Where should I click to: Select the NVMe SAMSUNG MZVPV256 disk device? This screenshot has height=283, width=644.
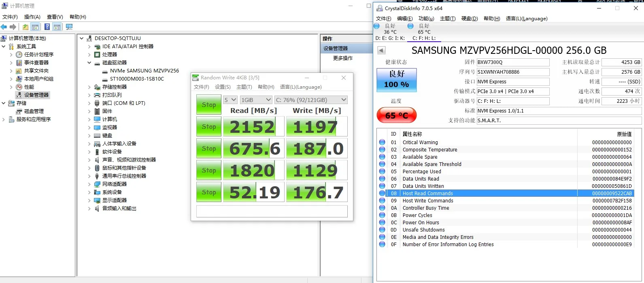[x=144, y=70]
